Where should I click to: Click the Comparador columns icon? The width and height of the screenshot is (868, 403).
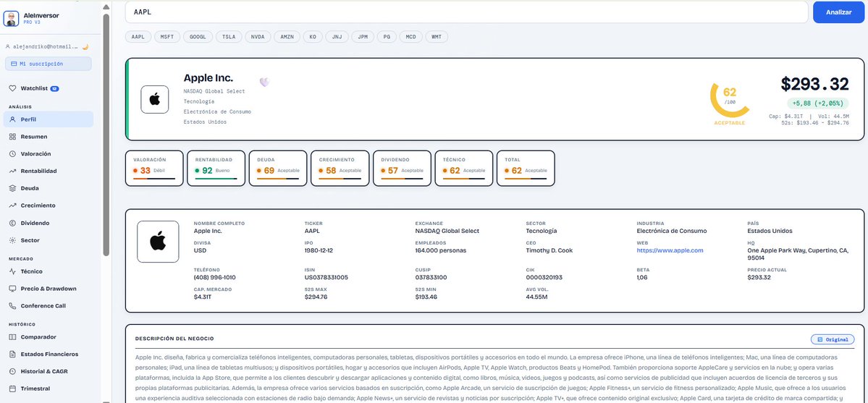[13, 336]
